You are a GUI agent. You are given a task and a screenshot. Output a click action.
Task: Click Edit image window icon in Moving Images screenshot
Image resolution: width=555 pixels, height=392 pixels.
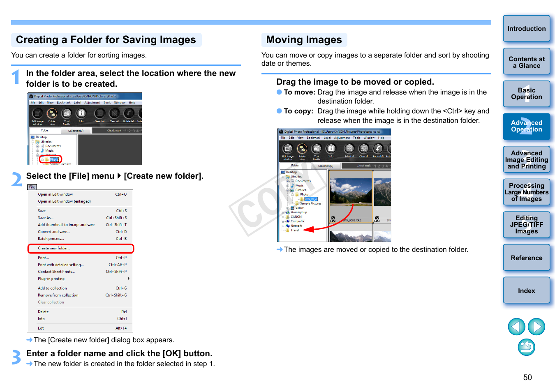click(x=288, y=149)
